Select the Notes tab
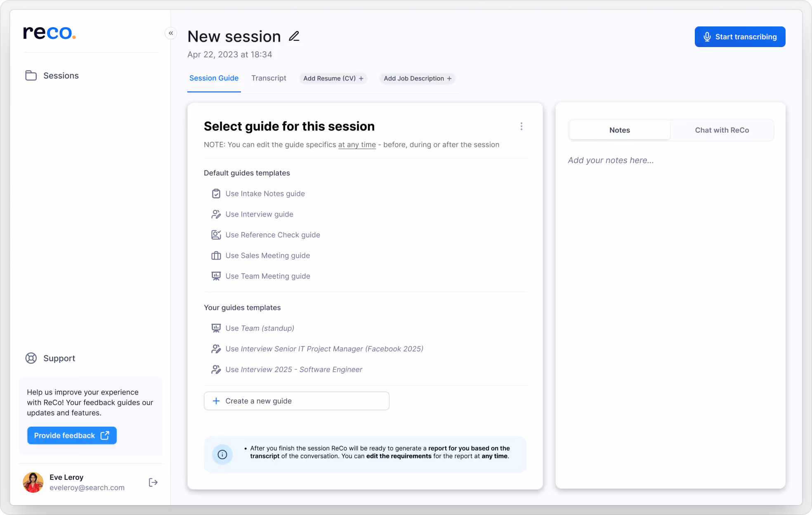This screenshot has height=515, width=812. point(619,130)
